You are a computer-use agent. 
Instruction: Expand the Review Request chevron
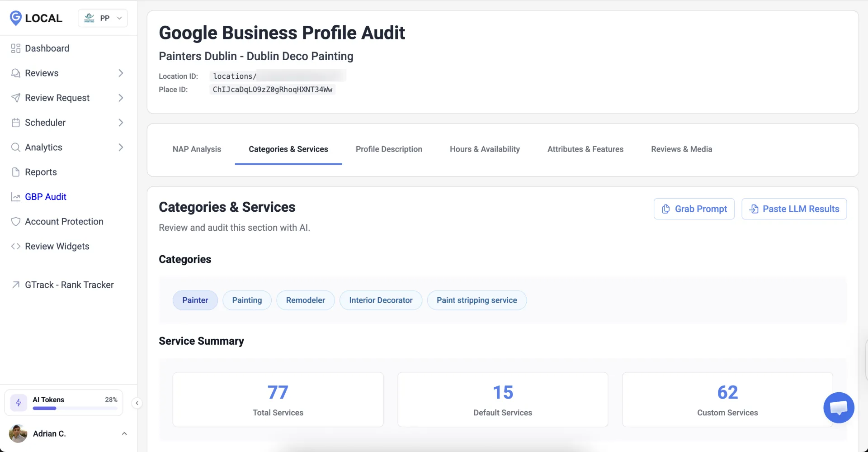coord(121,98)
